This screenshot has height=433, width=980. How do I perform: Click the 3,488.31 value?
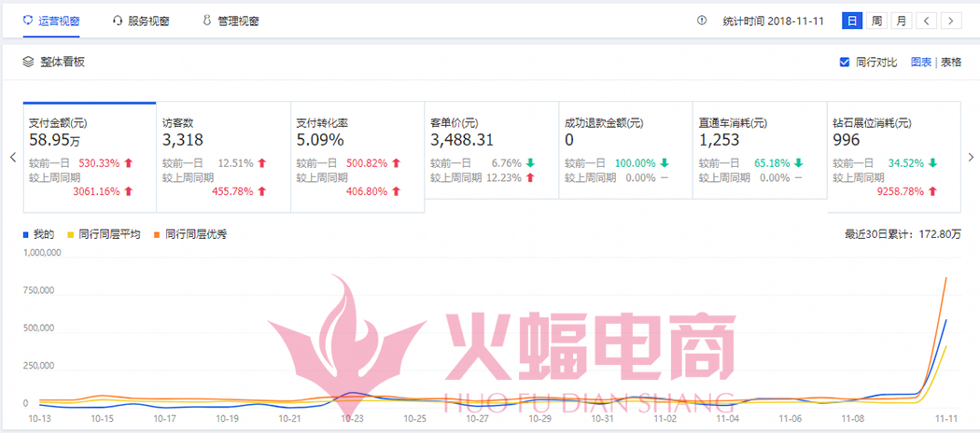click(x=460, y=140)
